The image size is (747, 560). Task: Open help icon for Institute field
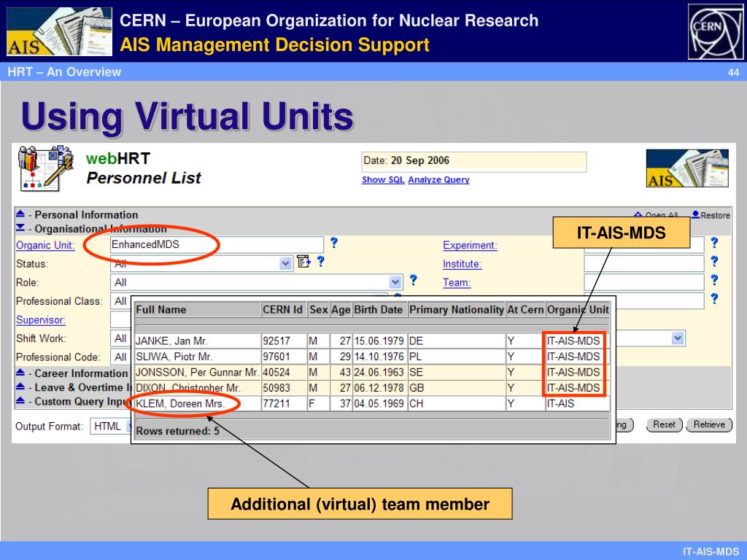(713, 262)
